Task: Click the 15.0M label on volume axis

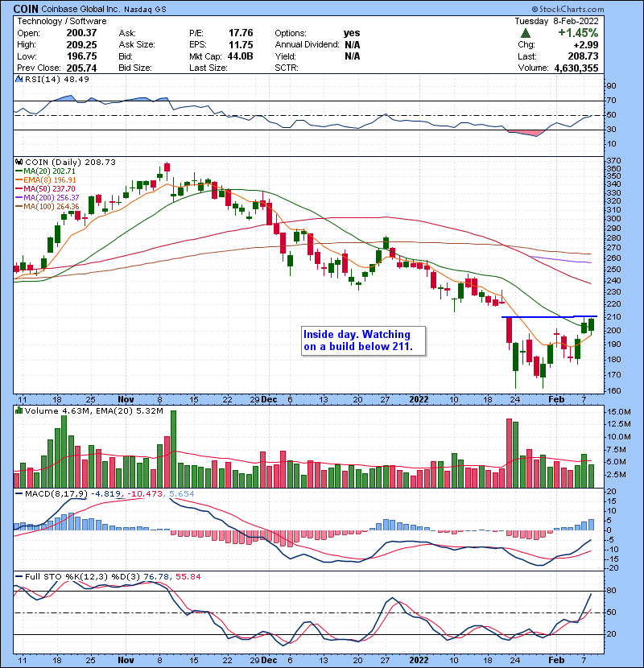Action: point(618,412)
